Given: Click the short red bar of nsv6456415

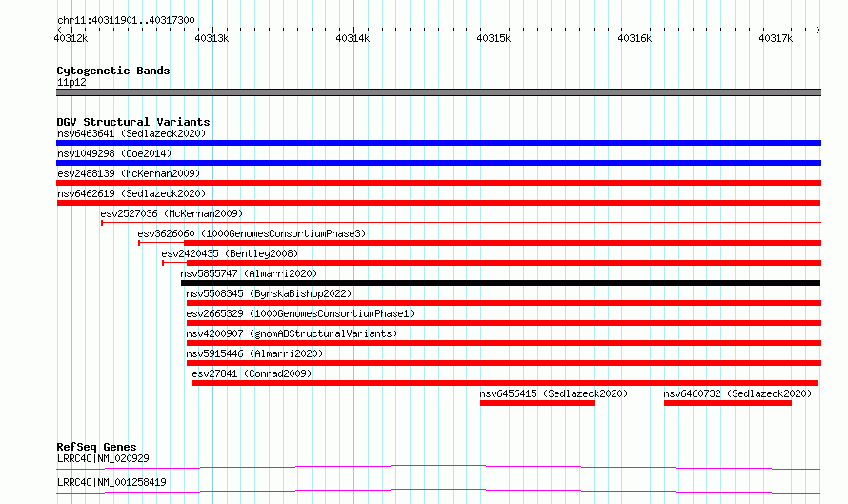Looking at the screenshot, I should (537, 403).
